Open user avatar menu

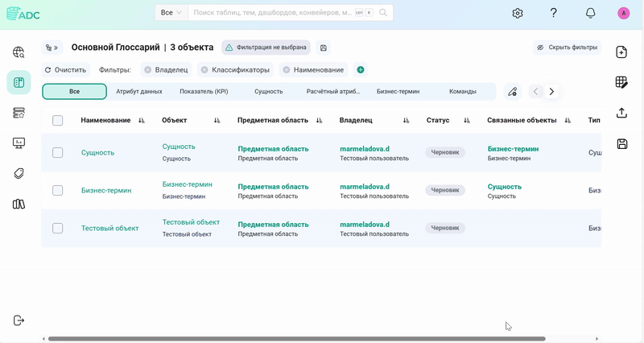[x=623, y=13]
